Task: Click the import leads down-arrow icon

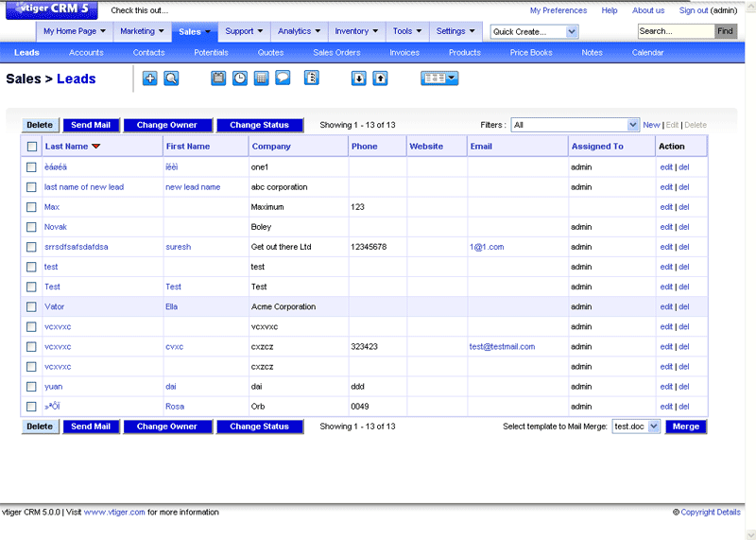Action: tap(359, 78)
